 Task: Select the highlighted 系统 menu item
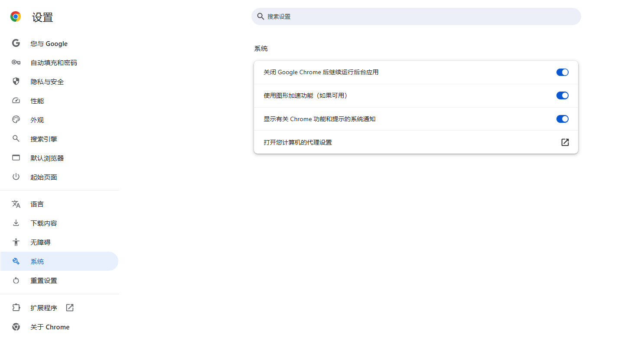(x=59, y=261)
